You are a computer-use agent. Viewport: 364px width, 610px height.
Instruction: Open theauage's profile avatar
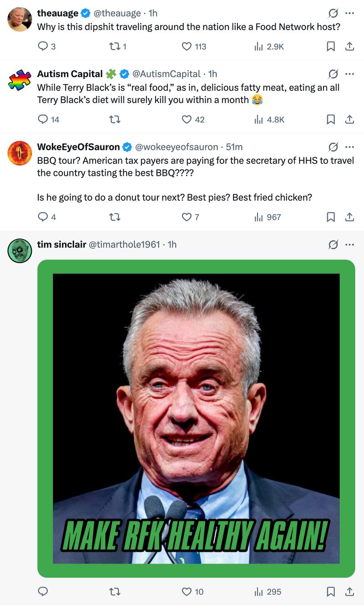click(x=20, y=19)
